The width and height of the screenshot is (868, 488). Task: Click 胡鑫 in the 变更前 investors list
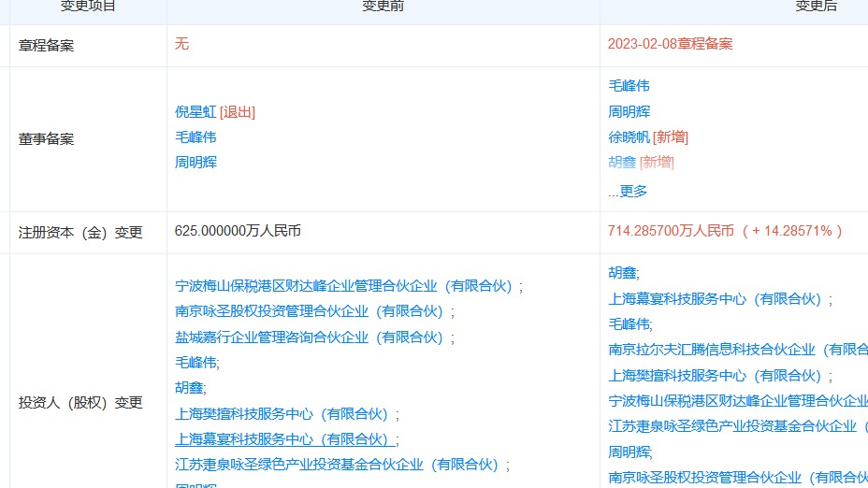click(188, 387)
